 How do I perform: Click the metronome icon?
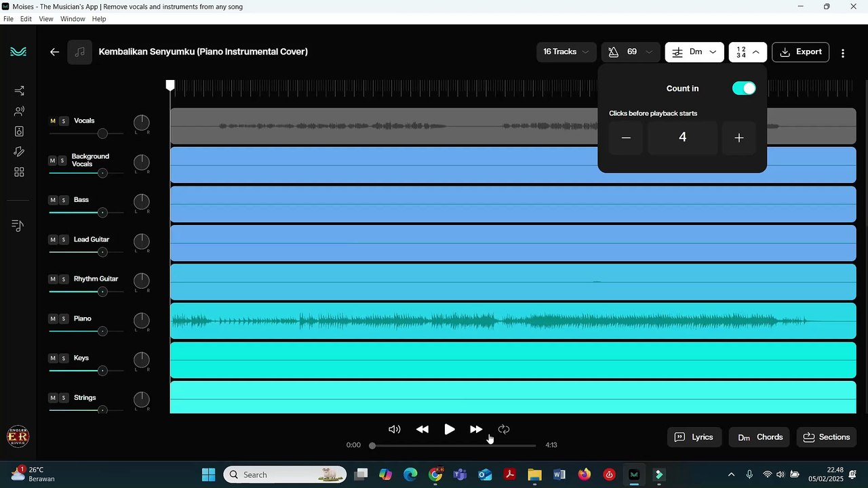click(x=613, y=52)
